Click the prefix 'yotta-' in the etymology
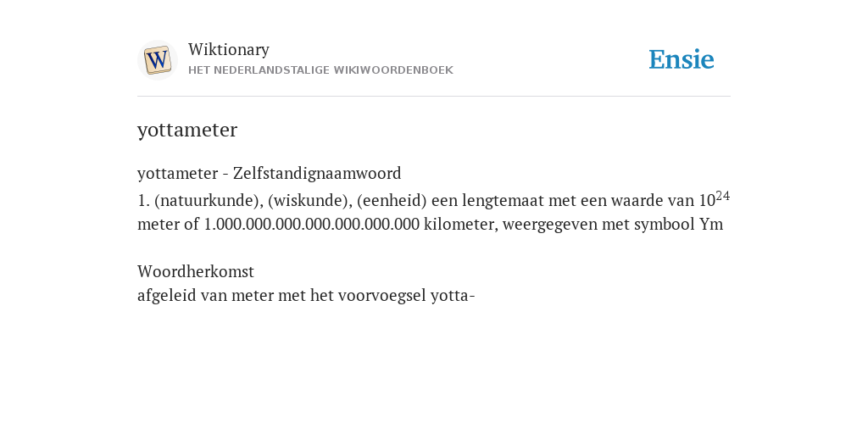The width and height of the screenshot is (868, 434). tap(453, 296)
